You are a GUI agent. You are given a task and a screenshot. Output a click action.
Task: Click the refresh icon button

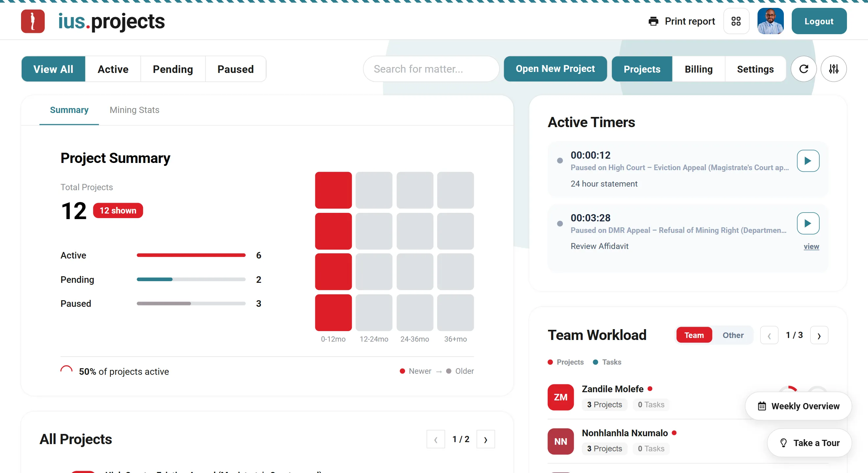(x=803, y=69)
